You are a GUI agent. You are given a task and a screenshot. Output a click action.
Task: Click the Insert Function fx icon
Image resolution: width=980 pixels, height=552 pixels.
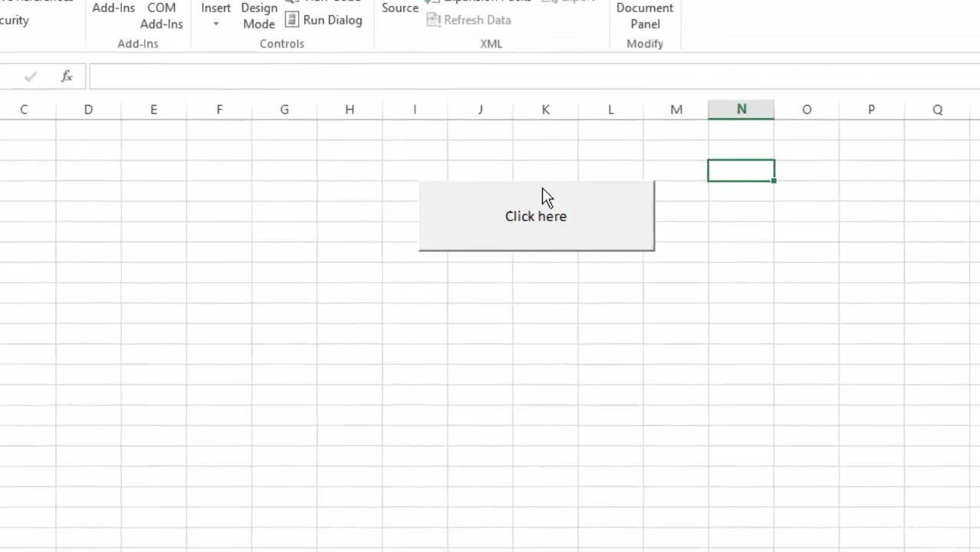coord(66,76)
